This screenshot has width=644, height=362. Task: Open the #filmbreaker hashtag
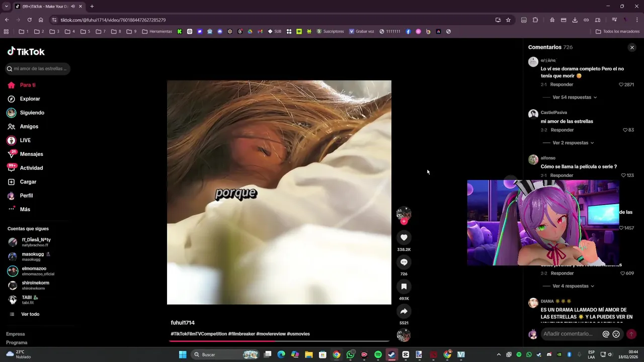click(242, 334)
